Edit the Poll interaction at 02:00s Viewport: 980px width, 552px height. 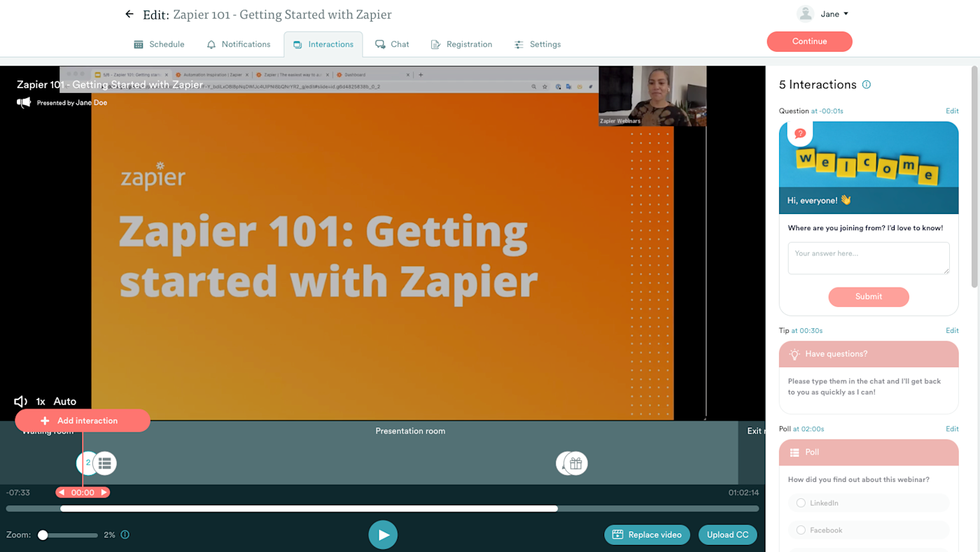952,429
